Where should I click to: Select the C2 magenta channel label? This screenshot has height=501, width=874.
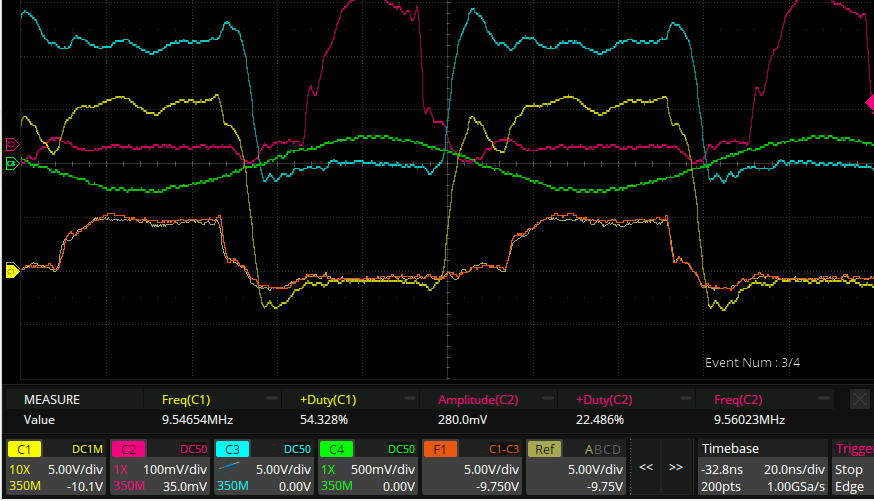tap(129, 449)
